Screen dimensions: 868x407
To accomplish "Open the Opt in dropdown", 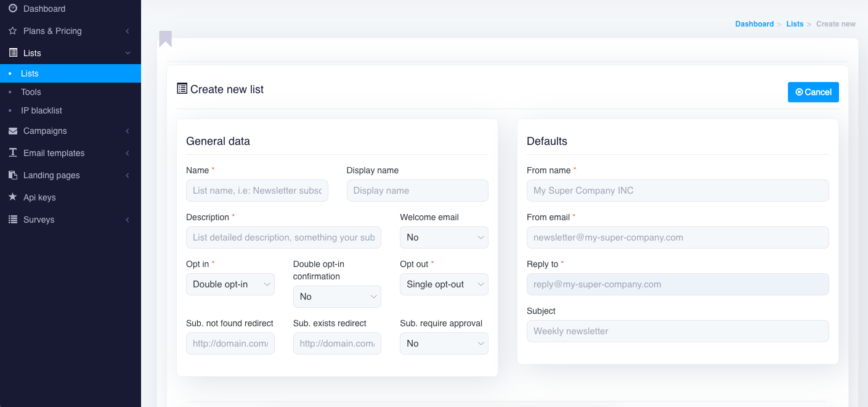I will pos(230,284).
